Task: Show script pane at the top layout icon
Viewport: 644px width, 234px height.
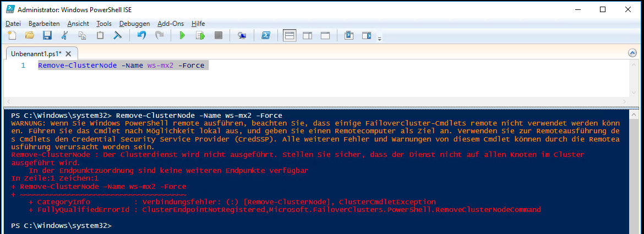Action: [290, 35]
